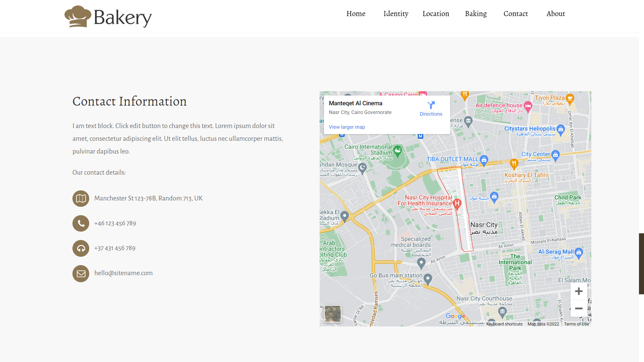This screenshot has height=362, width=644.
Task: Zoom out on the map
Action: click(x=579, y=308)
